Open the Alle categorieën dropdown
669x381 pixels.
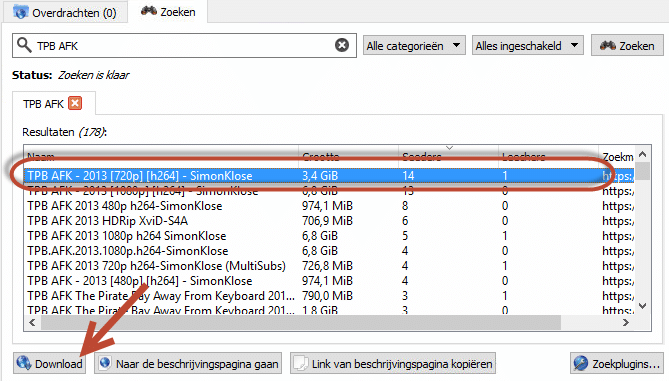[x=414, y=46]
